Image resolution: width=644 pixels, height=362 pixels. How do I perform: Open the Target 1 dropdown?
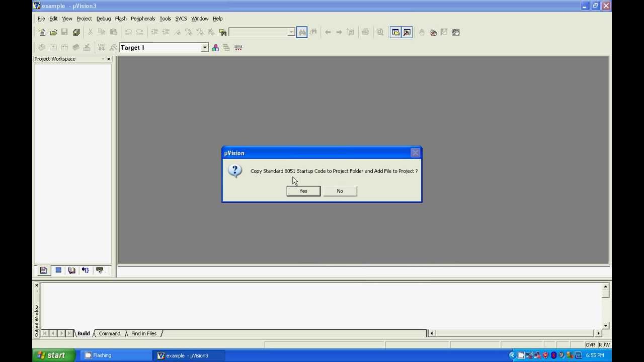[205, 48]
